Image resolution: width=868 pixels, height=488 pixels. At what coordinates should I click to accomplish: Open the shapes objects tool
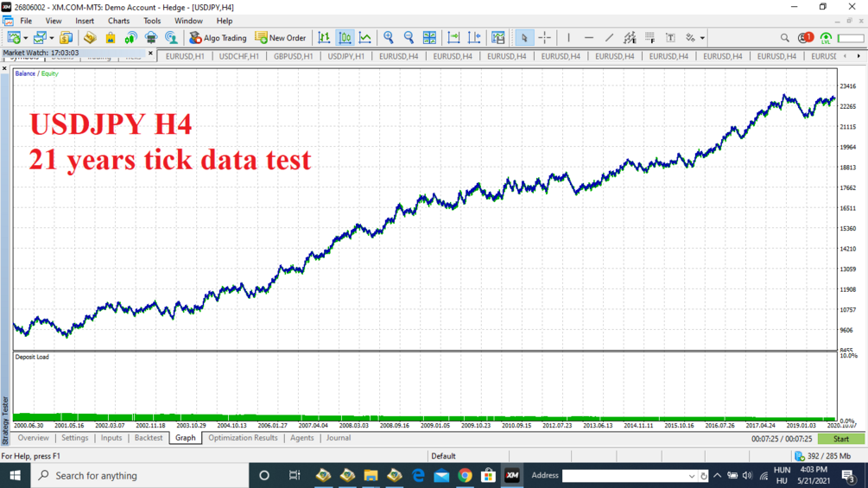point(690,38)
